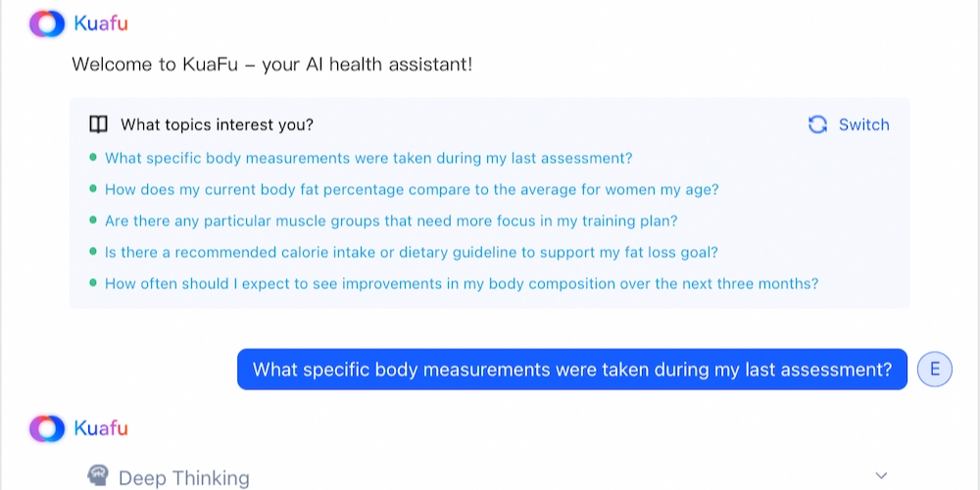Viewport: 980px width, 490px height.
Task: Open the body fat percentage comparison question
Action: point(412,189)
